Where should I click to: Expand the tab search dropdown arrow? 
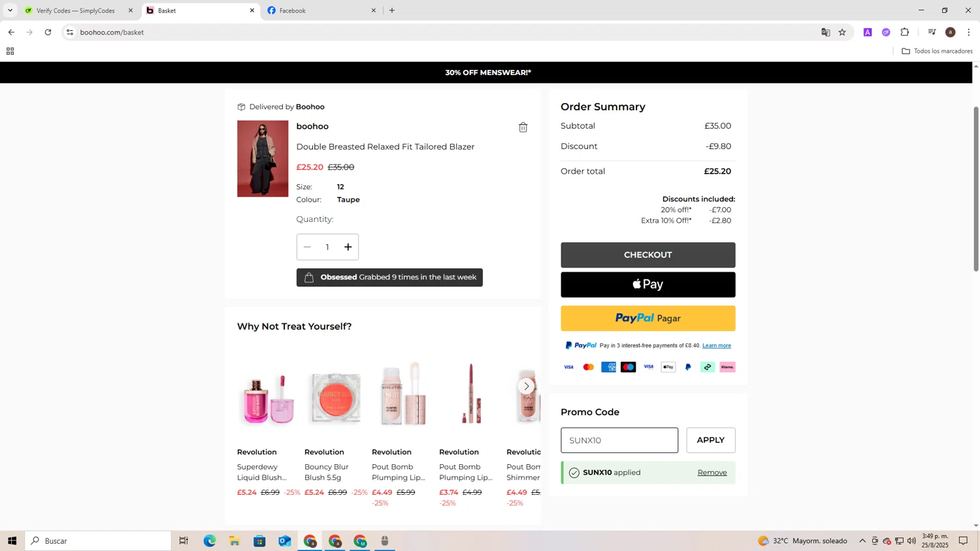coord(10,10)
